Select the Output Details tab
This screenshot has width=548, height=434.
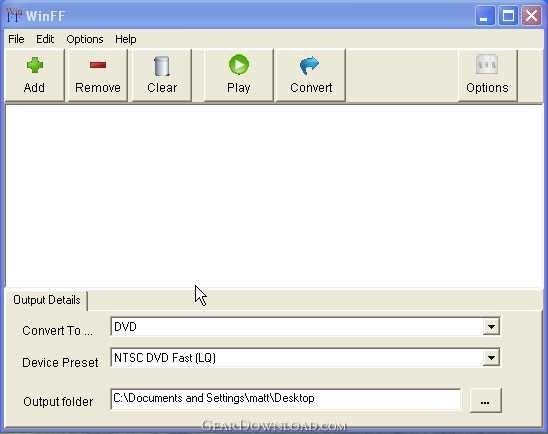pyautogui.click(x=46, y=300)
